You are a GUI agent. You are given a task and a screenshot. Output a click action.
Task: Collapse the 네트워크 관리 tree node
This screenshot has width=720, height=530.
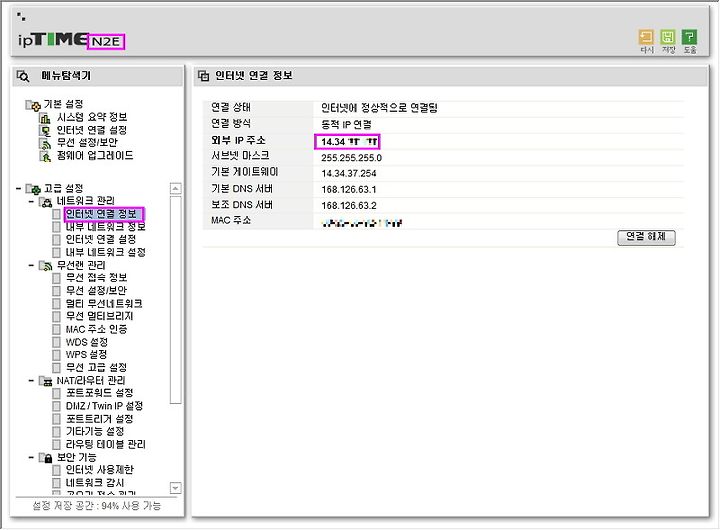click(31, 202)
